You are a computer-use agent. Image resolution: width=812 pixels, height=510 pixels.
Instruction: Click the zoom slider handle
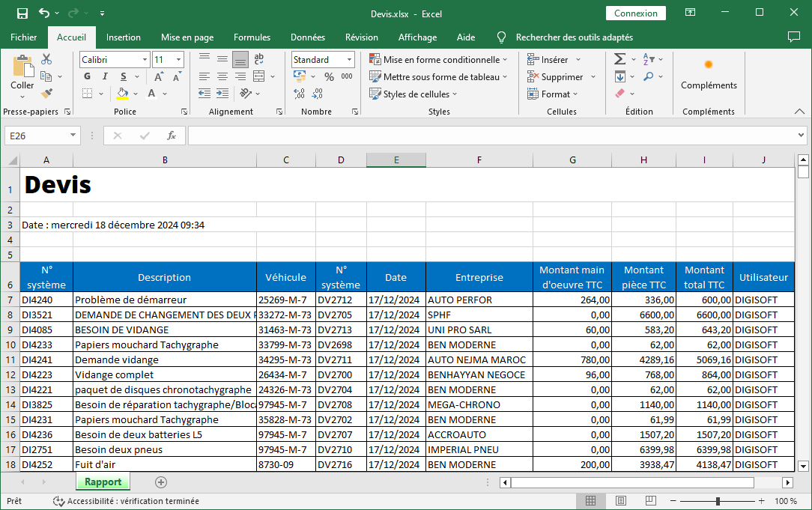coord(718,501)
